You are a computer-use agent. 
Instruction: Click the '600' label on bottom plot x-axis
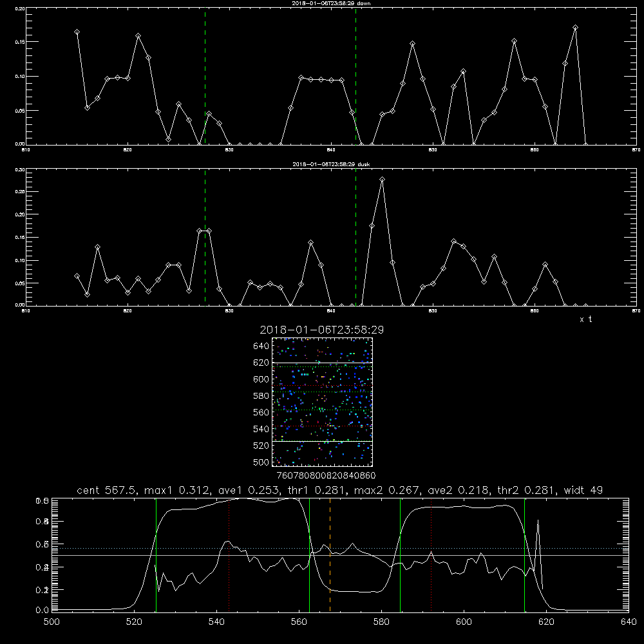(x=464, y=622)
